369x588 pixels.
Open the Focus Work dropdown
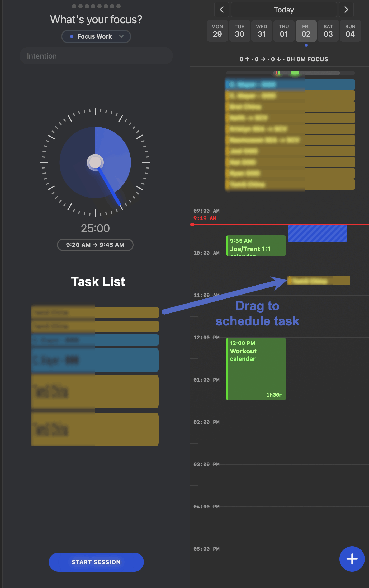[x=96, y=36]
